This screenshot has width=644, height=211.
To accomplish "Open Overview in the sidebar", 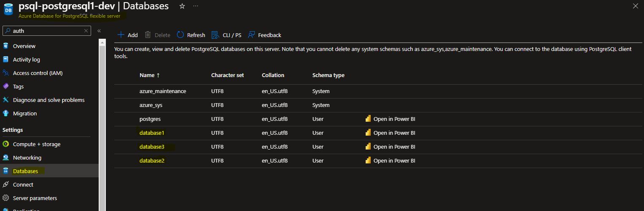I will point(24,46).
